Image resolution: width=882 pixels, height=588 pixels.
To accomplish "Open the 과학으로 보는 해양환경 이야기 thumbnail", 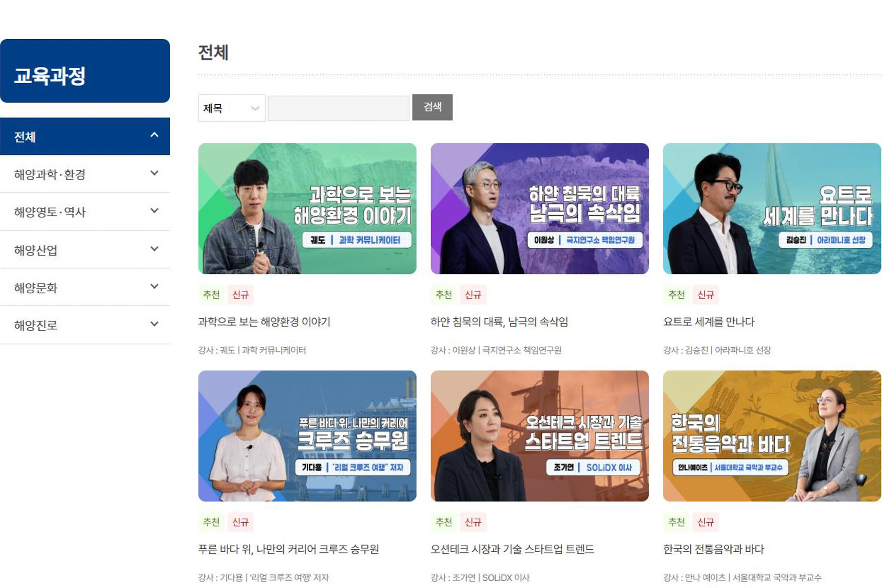I will 307,208.
